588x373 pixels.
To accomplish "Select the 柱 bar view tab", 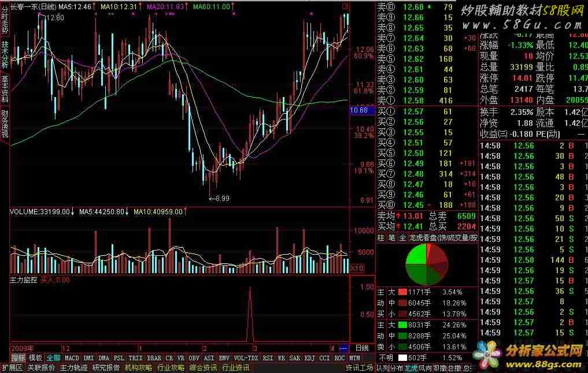I will [381, 238].
